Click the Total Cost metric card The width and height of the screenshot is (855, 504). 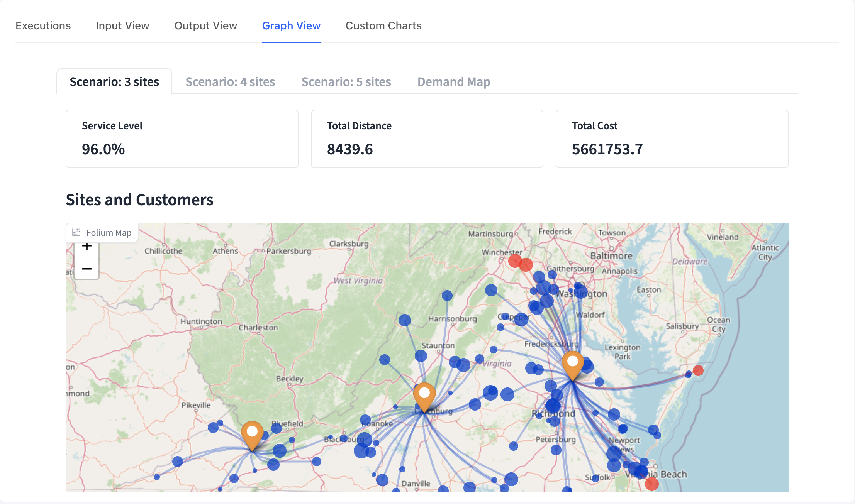(x=672, y=139)
